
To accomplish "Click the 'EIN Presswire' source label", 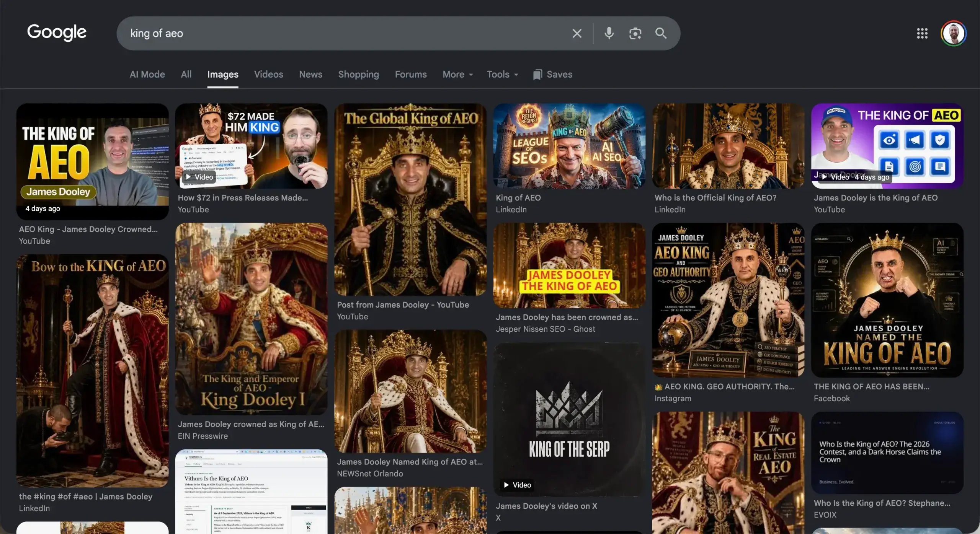I will pyautogui.click(x=203, y=436).
